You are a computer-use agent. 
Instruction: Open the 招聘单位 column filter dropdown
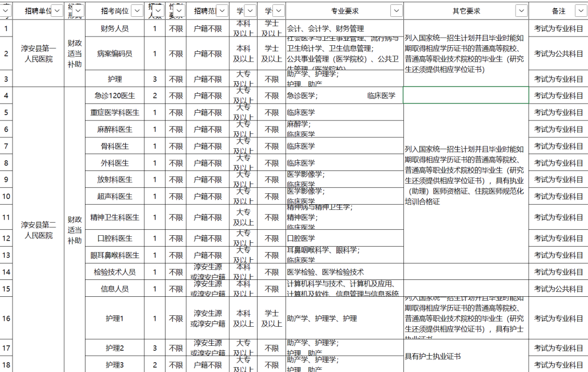57,11
